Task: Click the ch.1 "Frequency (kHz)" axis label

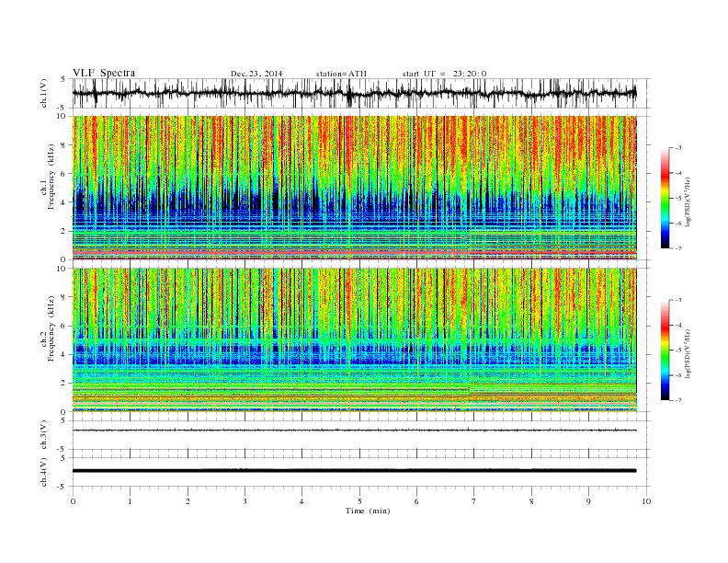Action: point(51,177)
